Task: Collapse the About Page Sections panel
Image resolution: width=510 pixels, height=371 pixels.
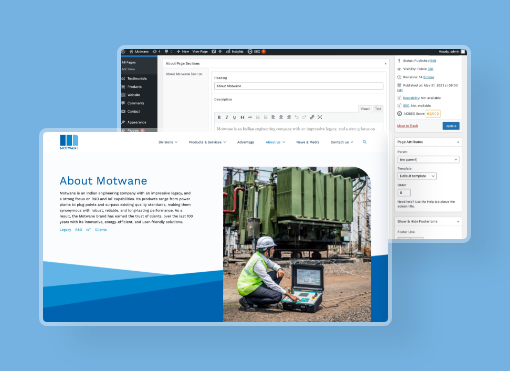Action: pos(386,64)
